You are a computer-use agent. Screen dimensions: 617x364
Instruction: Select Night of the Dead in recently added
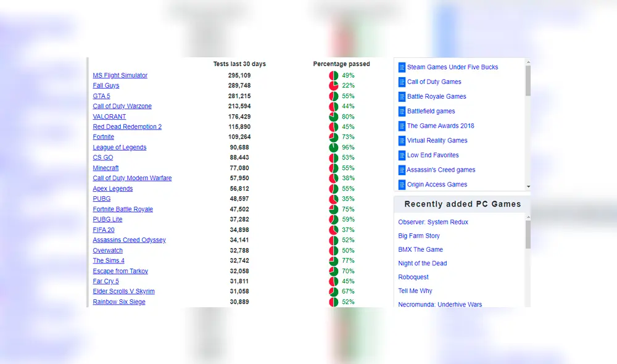(x=423, y=263)
